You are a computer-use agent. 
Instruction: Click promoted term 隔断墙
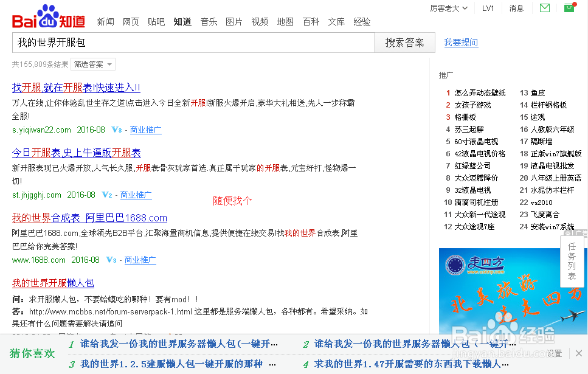541,142
